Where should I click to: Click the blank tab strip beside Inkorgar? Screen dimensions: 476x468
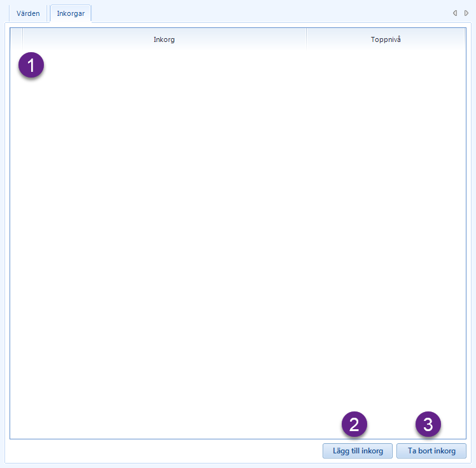tap(270, 13)
